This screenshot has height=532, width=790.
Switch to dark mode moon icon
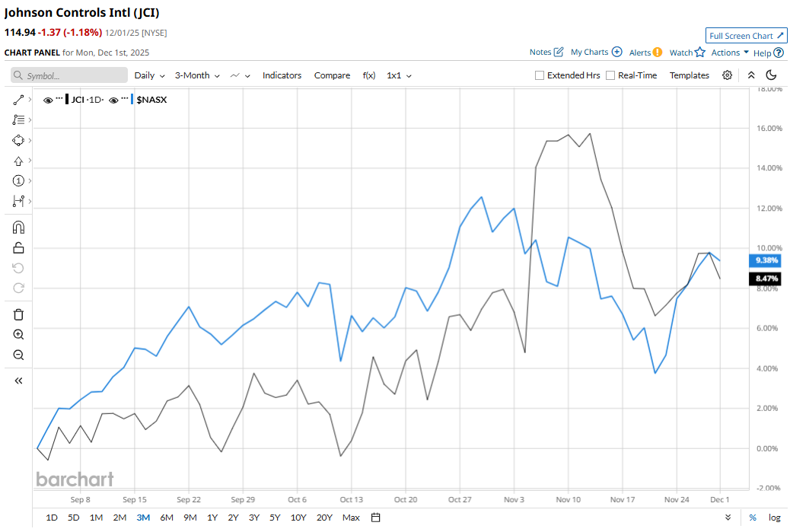point(771,75)
